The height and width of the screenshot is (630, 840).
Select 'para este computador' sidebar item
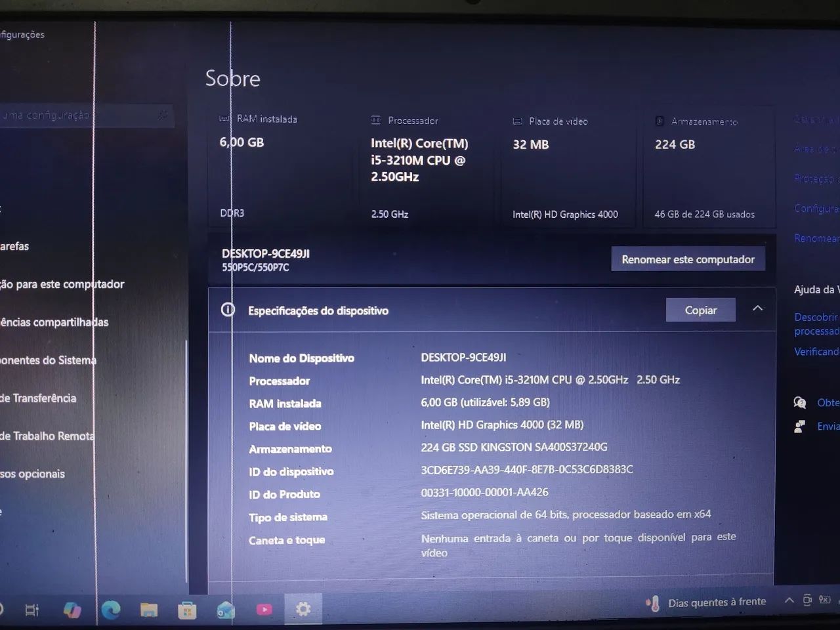click(62, 284)
